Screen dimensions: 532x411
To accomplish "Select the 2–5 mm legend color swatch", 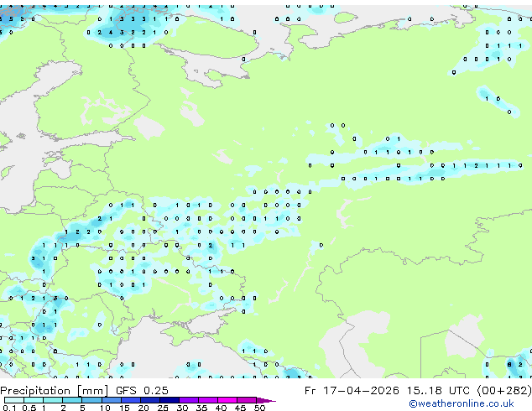I will pyautogui.click(x=72, y=400).
